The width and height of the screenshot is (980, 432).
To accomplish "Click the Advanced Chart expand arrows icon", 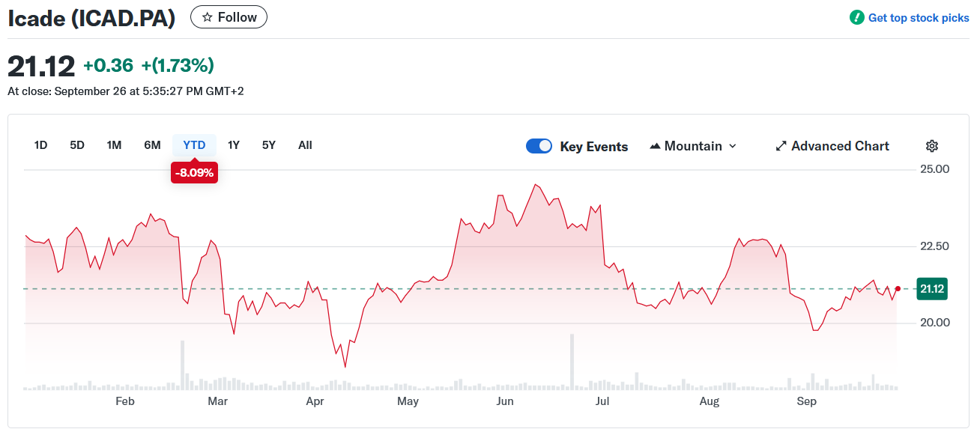I will [781, 146].
